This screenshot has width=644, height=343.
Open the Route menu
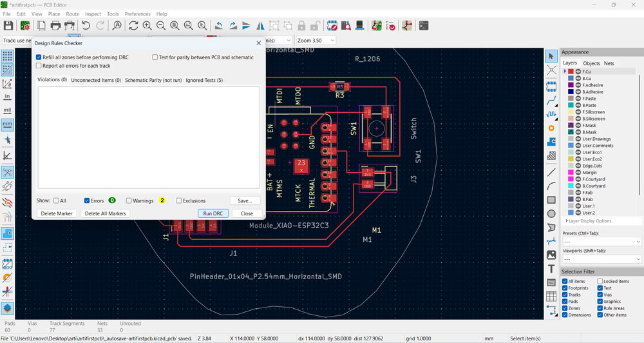(73, 14)
